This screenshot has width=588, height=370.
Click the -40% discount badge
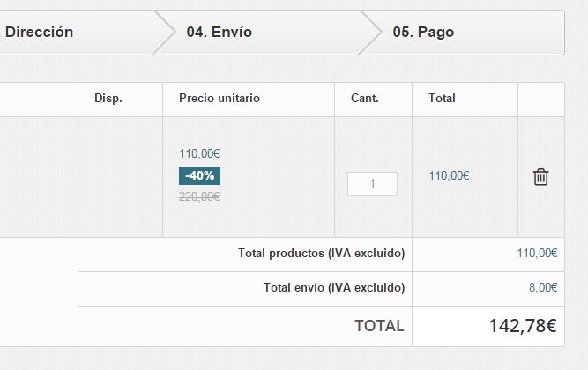199,175
